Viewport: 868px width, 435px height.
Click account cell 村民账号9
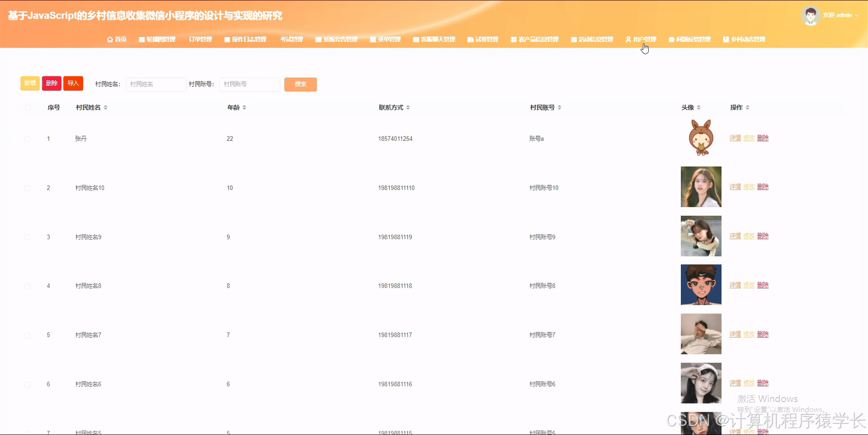(542, 237)
